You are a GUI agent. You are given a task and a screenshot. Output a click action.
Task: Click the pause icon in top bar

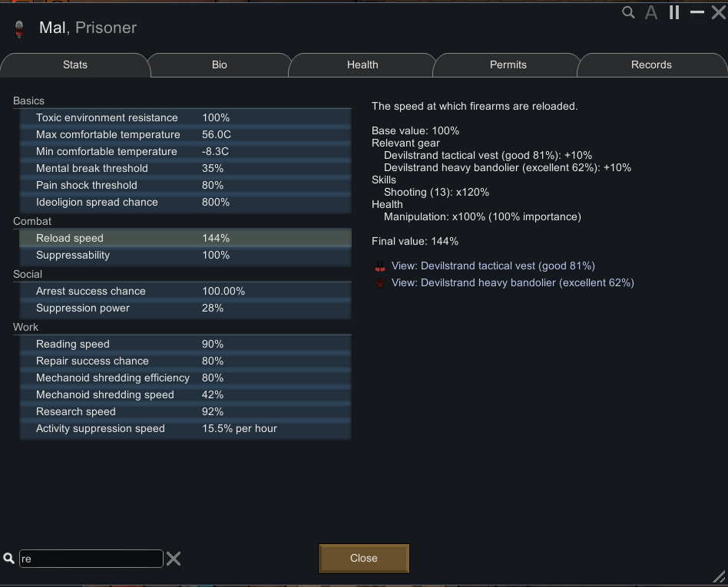pos(674,12)
